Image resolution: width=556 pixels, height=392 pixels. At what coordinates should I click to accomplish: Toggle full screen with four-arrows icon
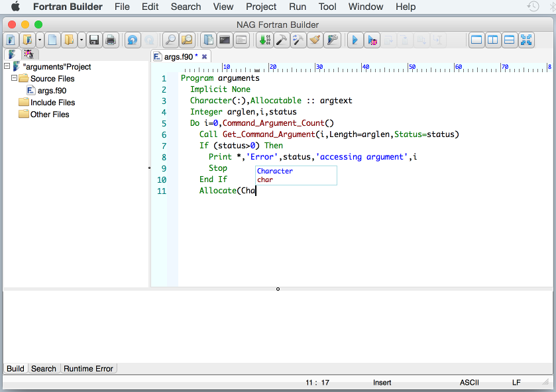tap(526, 40)
